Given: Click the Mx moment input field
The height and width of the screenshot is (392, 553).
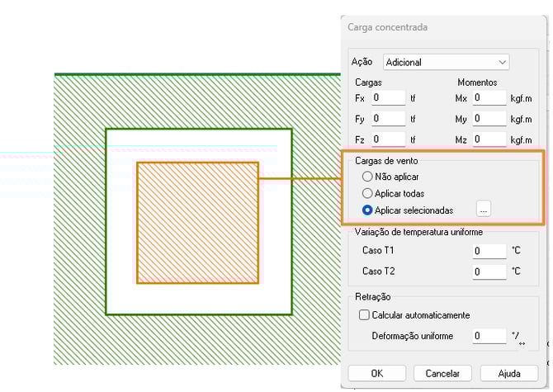Looking at the screenshot, I should pos(489,98).
